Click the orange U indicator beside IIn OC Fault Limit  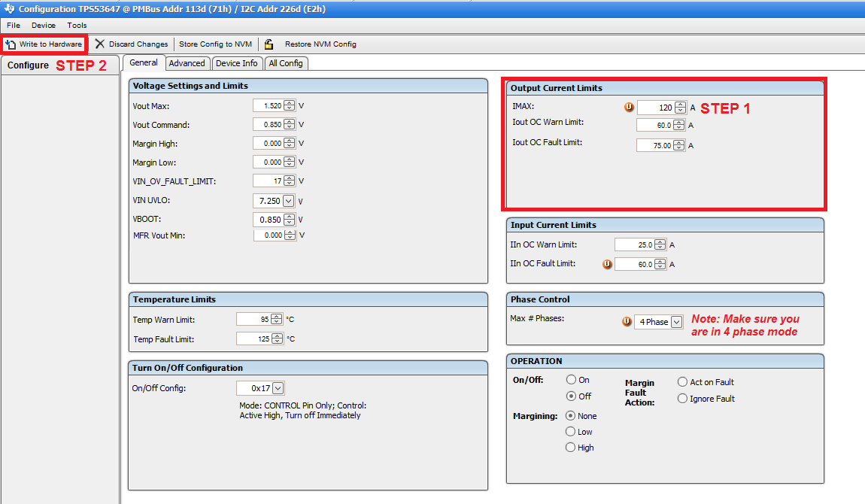[x=607, y=264]
